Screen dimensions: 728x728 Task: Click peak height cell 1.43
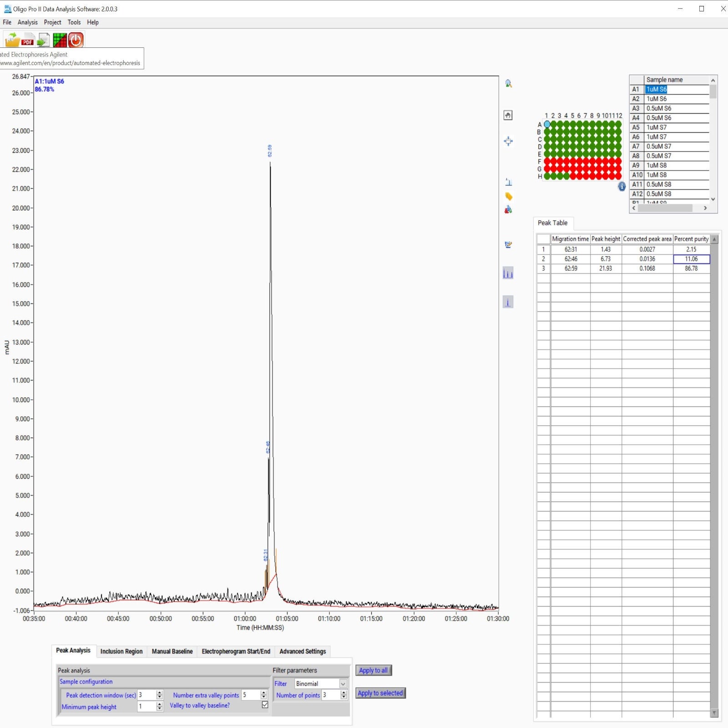pyautogui.click(x=606, y=249)
